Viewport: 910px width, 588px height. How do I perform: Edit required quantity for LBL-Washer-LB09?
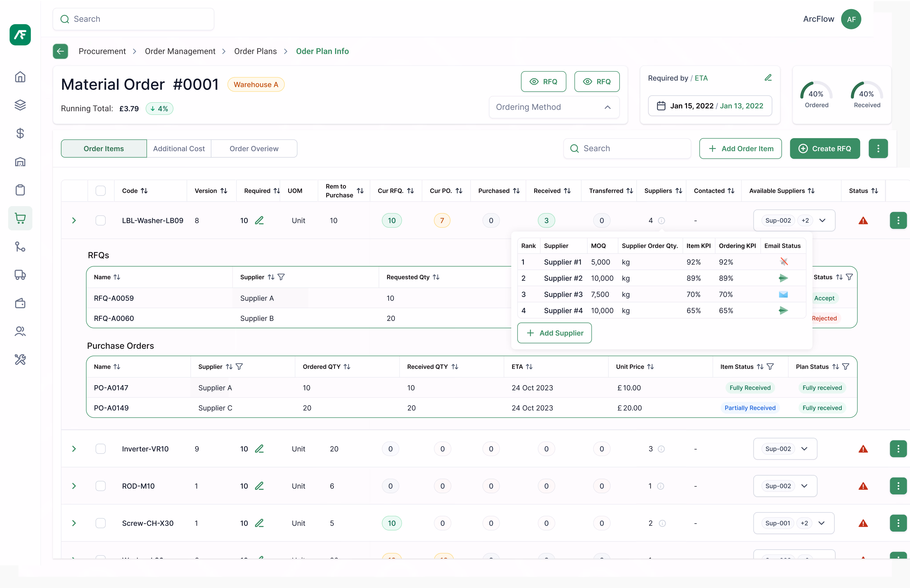pos(259,220)
